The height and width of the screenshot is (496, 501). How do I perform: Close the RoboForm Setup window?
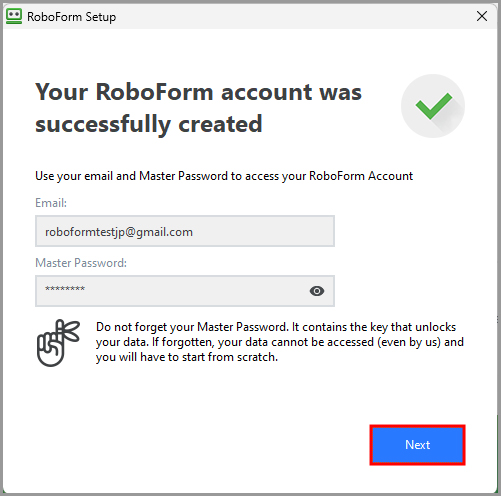(x=482, y=16)
